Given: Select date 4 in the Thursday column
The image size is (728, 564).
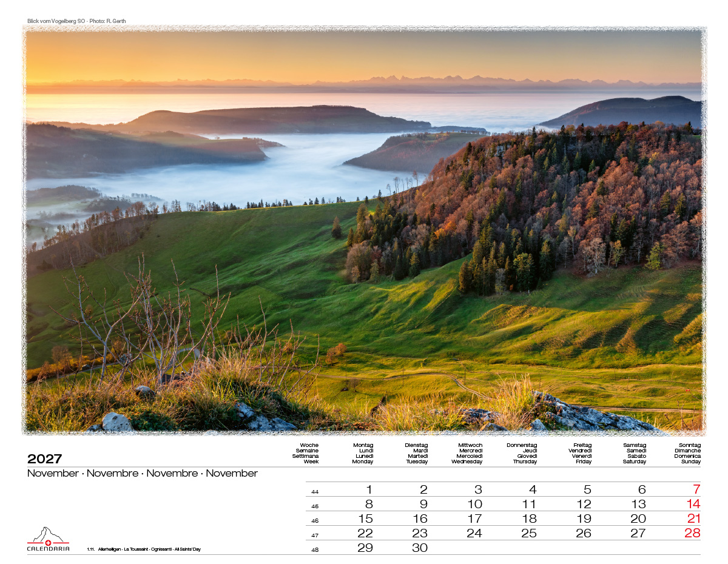Looking at the screenshot, I should pos(533,489).
